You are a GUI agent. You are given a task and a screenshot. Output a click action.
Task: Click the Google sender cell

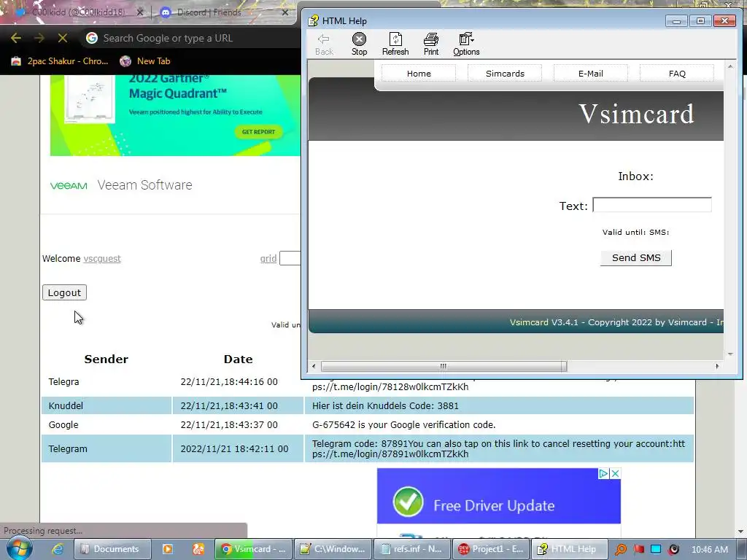pyautogui.click(x=107, y=425)
